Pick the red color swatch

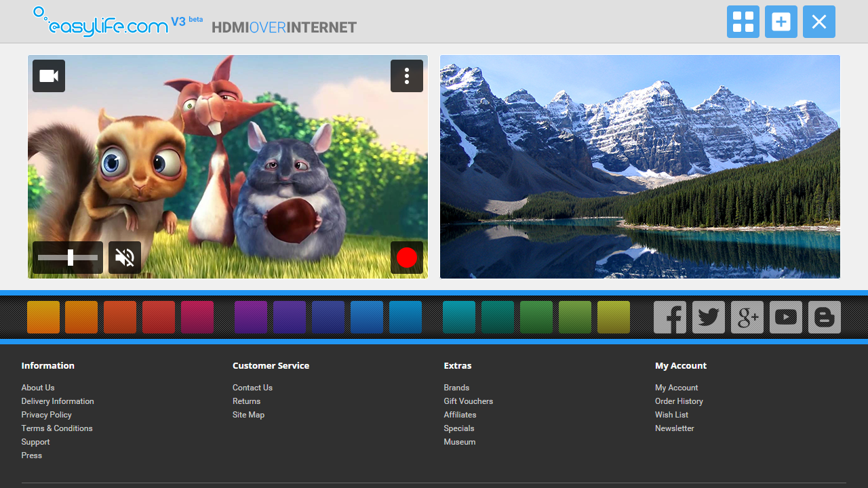click(x=159, y=317)
